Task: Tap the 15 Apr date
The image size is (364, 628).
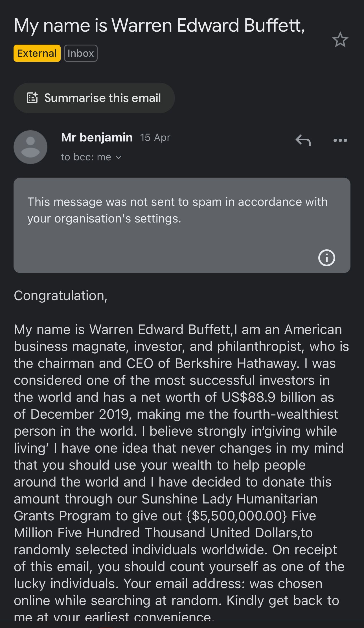Action: coord(155,138)
